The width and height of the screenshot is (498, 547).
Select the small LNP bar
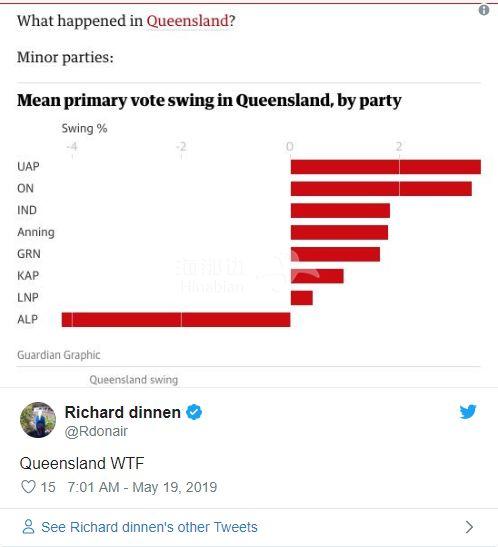tap(302, 298)
